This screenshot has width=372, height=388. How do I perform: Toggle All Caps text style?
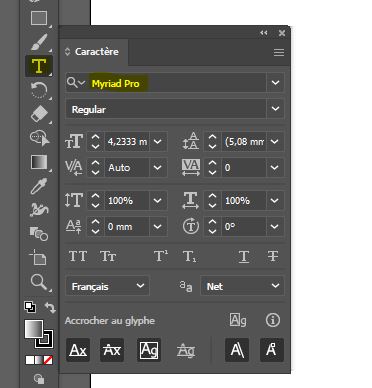78,256
